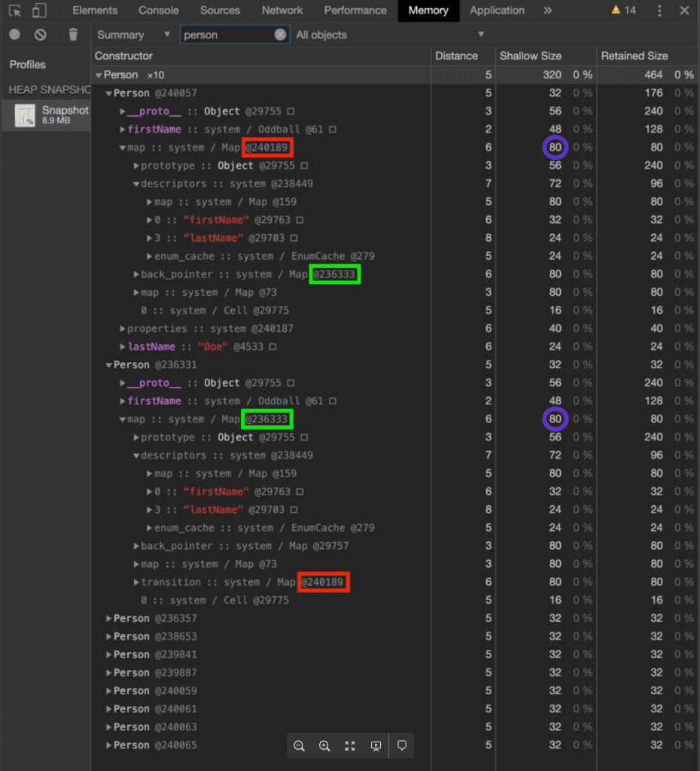Click the trash collect garbage icon
Viewport: 700px width, 771px height.
73,35
